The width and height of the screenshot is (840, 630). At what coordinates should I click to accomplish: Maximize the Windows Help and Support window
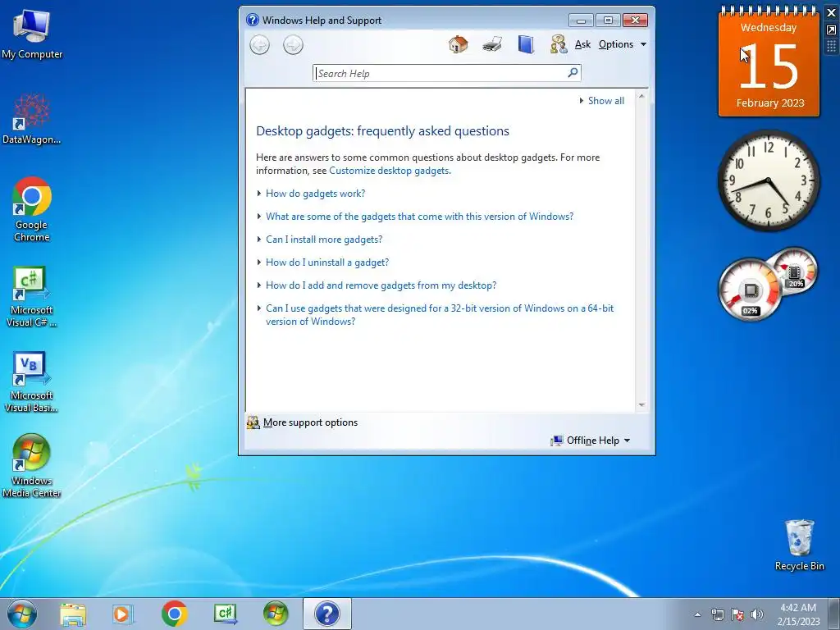click(x=608, y=21)
